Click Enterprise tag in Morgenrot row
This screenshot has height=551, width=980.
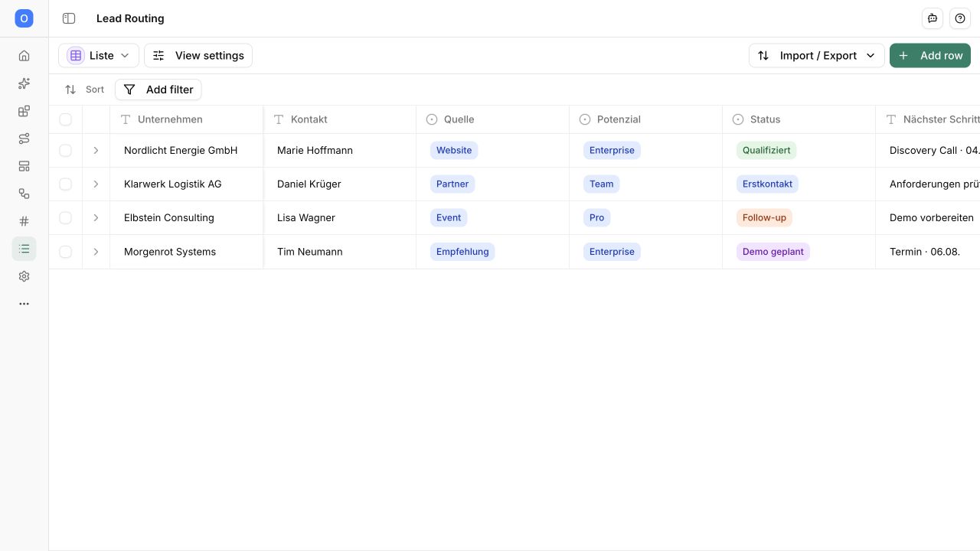coord(612,252)
